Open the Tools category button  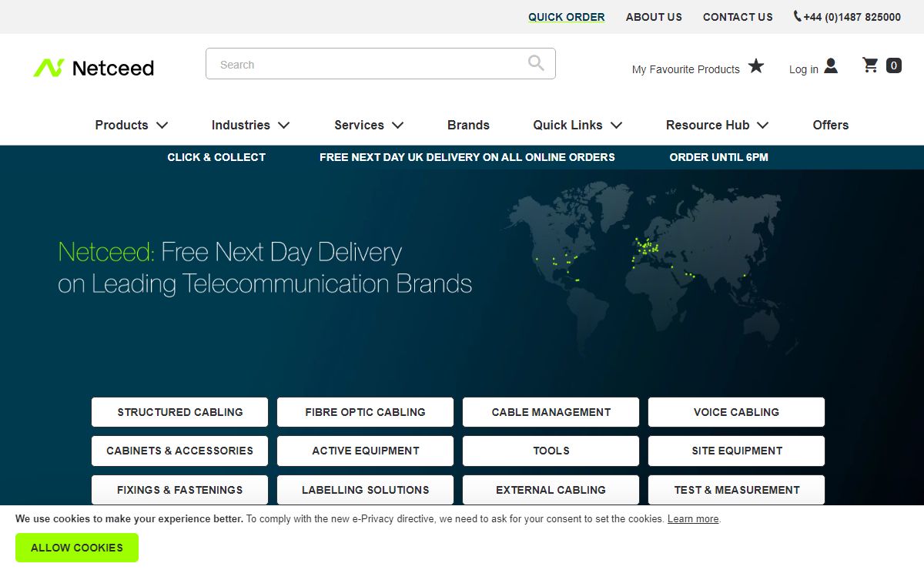tap(551, 451)
